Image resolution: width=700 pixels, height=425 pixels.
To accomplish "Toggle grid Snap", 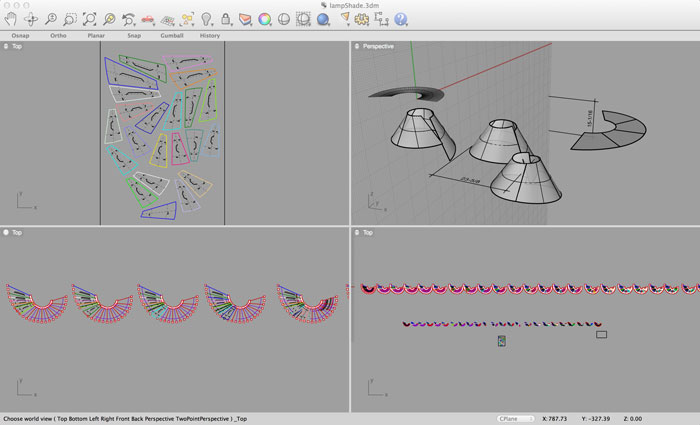I will [134, 35].
